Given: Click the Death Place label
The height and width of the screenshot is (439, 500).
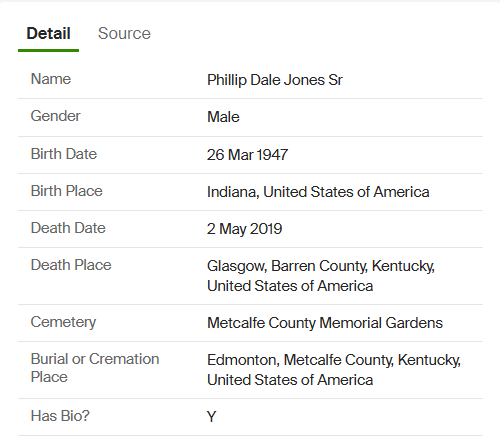Looking at the screenshot, I should (x=71, y=265).
